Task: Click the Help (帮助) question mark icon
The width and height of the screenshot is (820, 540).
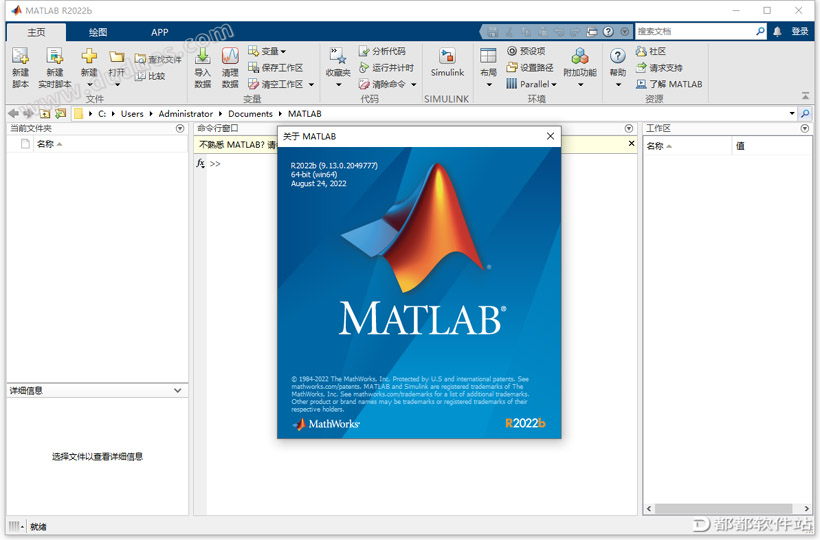Action: [x=618, y=56]
